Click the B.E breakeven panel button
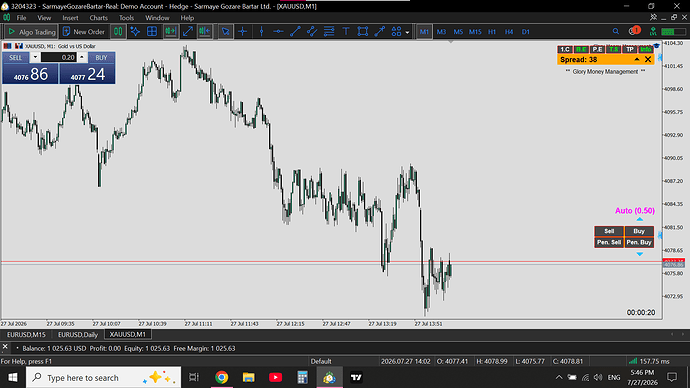The image size is (690, 388). pos(581,49)
